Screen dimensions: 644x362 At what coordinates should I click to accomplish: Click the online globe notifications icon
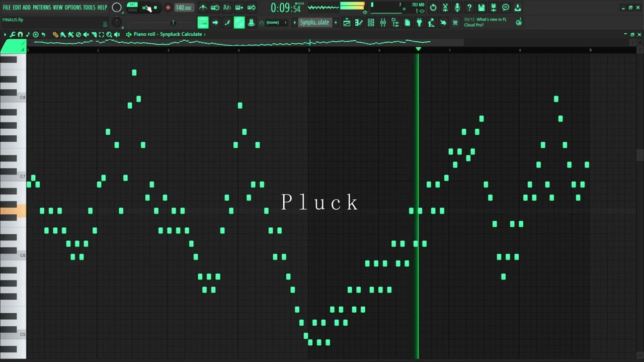click(x=519, y=22)
